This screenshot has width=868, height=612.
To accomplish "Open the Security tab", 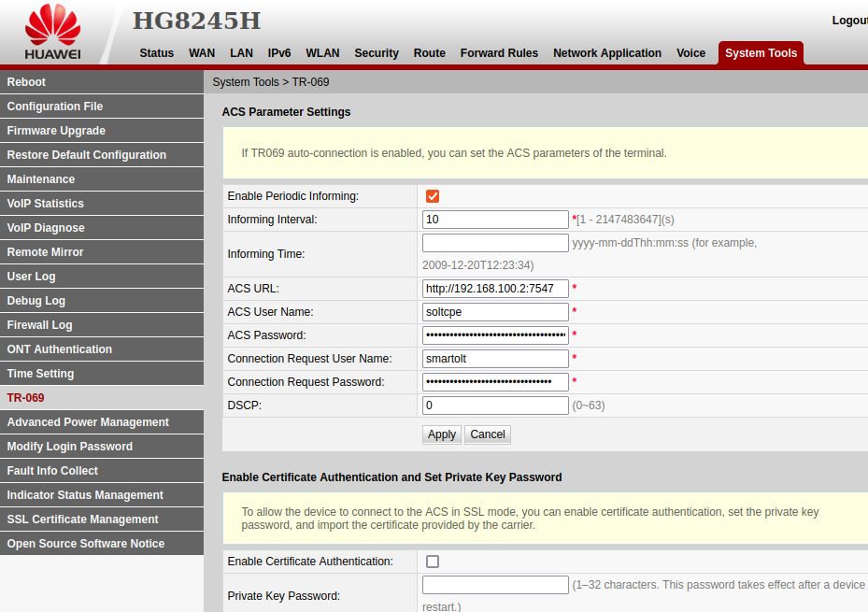I will pos(377,53).
